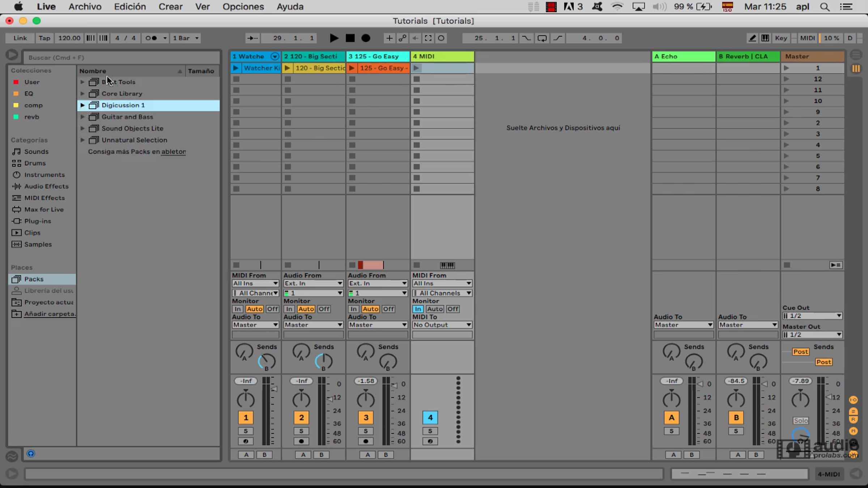Solo track 3 with S button
Screen dimensions: 868x488
366,431
